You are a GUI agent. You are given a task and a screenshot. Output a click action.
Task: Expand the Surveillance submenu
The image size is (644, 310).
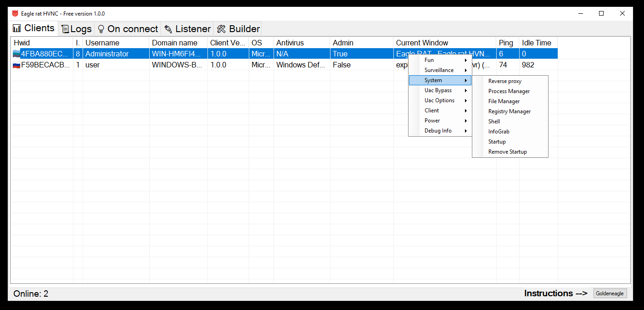coord(440,70)
